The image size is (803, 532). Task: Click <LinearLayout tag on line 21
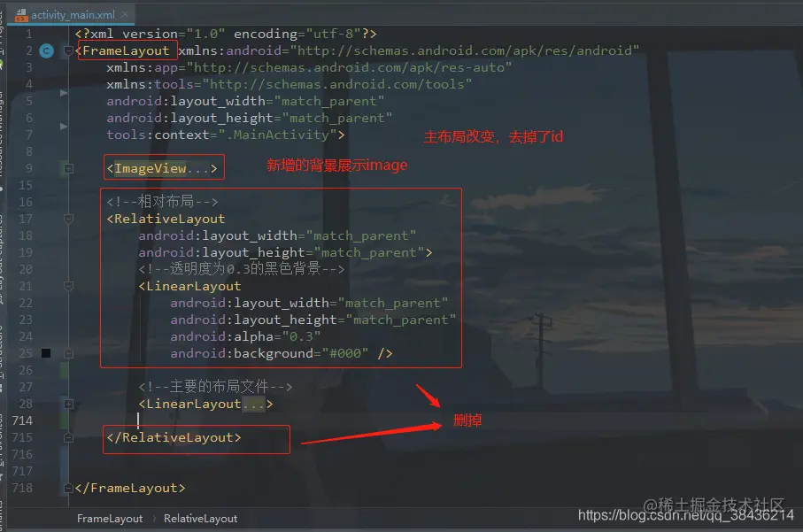189,286
